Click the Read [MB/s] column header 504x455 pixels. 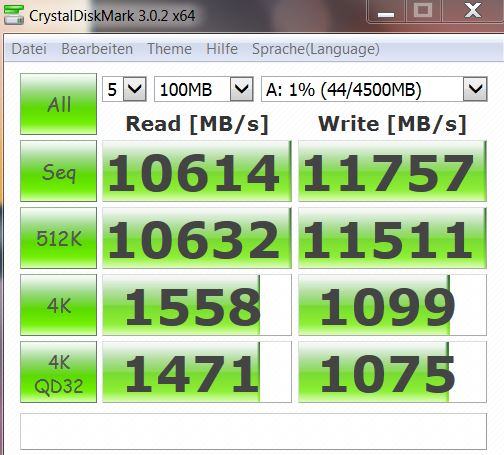click(197, 124)
